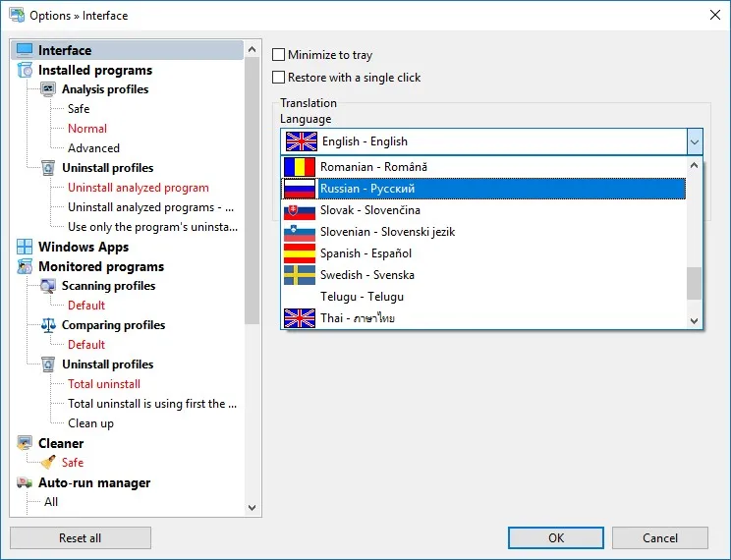The height and width of the screenshot is (560, 731).
Task: Click the Scanning profiles magnifier icon
Action: tap(48, 286)
